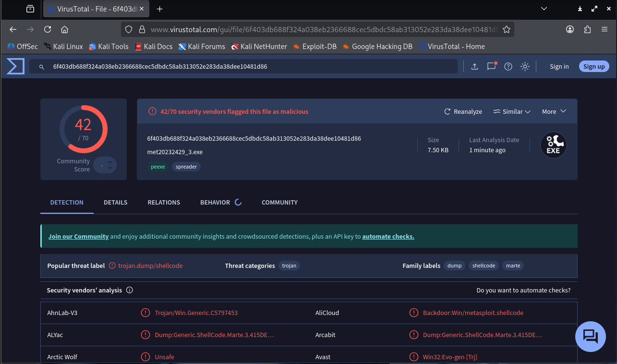This screenshot has height=364, width=617.
Task: Open the browser extensions puzzle icon
Action: tap(587, 29)
